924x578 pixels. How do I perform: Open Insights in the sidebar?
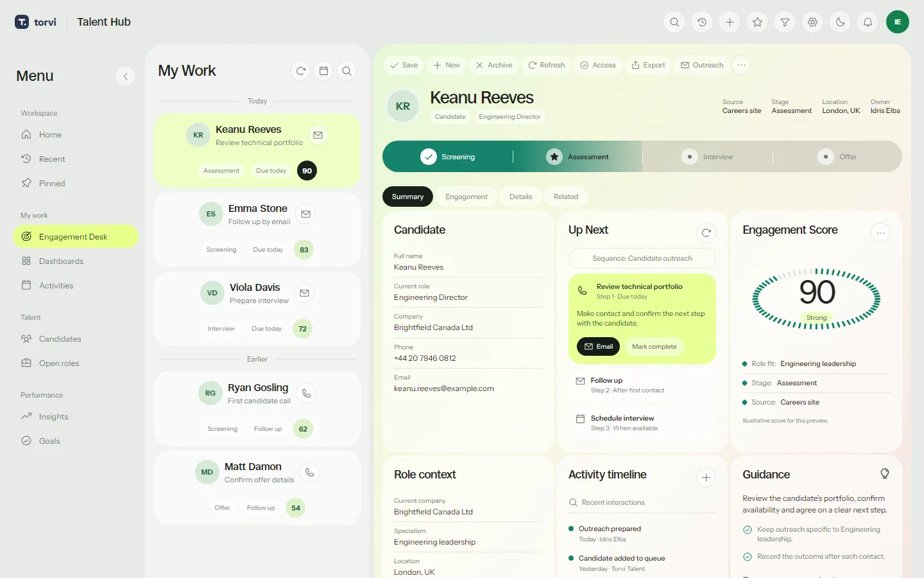76,417
